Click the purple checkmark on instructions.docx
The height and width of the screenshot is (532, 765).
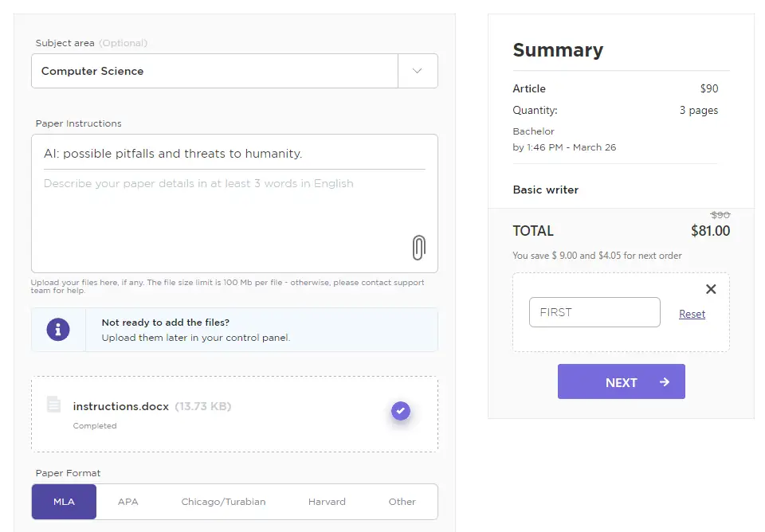click(400, 411)
